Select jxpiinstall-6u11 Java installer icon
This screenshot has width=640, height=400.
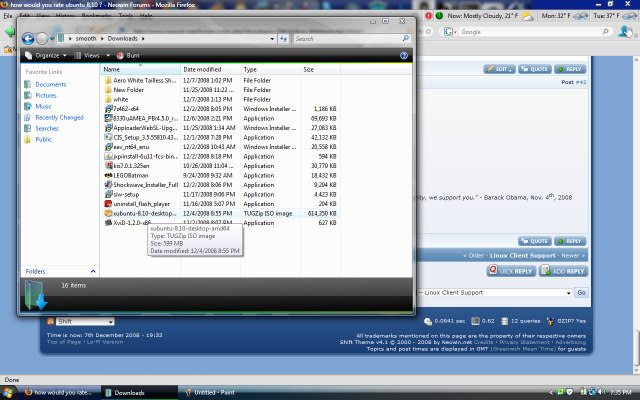[108, 156]
